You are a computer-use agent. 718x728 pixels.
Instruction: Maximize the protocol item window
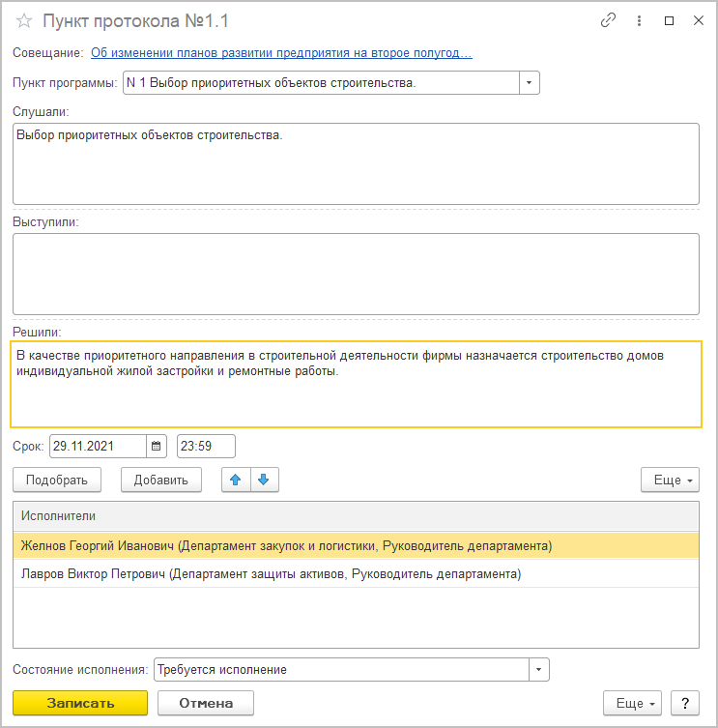(670, 20)
